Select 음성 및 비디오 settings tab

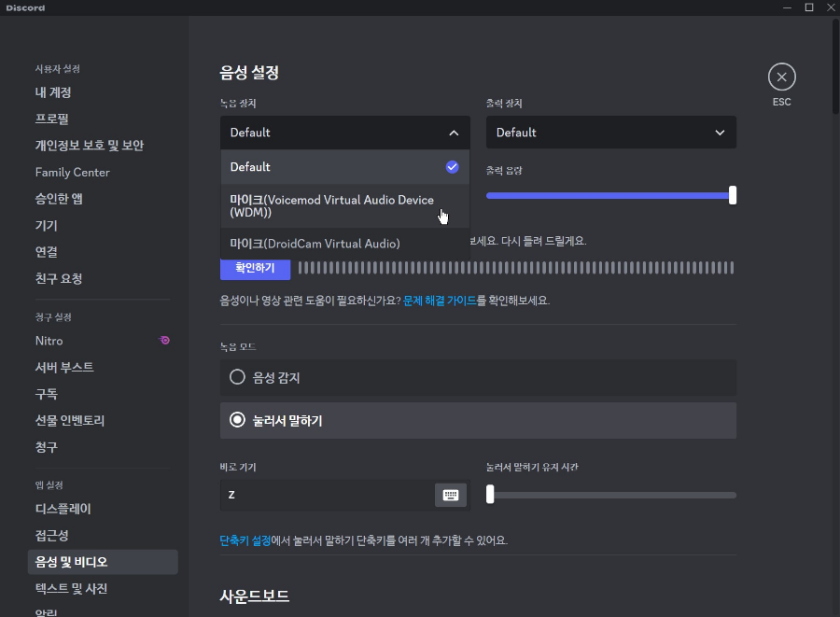[103, 562]
